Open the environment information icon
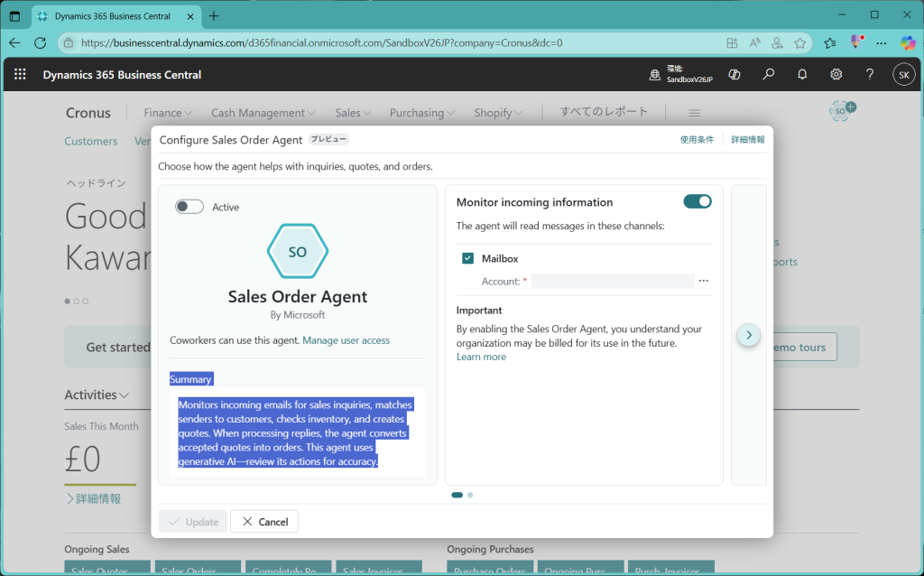Viewport: 924px width, 576px height. click(x=655, y=75)
